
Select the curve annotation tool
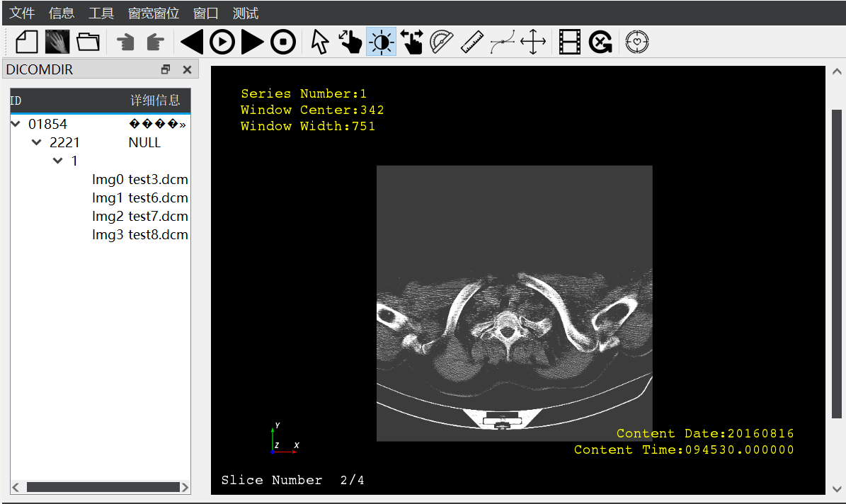(x=502, y=42)
